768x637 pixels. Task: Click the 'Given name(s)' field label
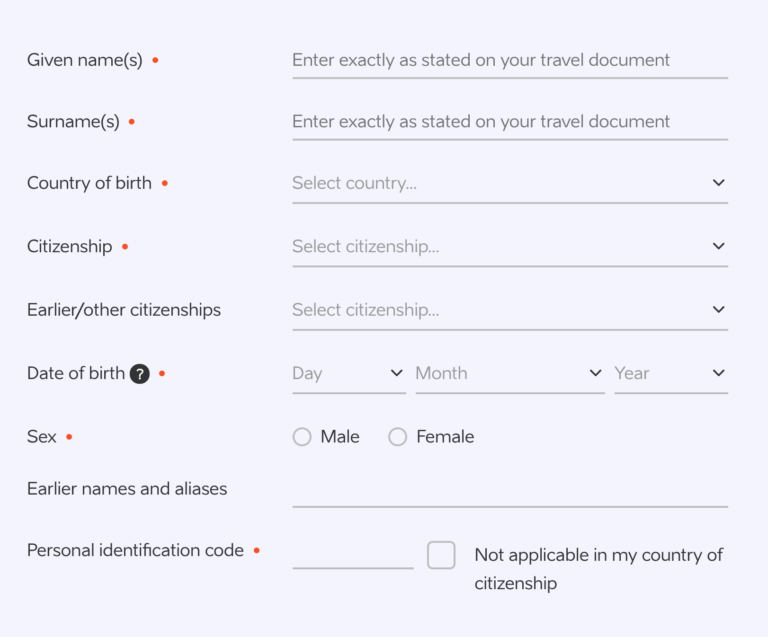[x=85, y=60]
